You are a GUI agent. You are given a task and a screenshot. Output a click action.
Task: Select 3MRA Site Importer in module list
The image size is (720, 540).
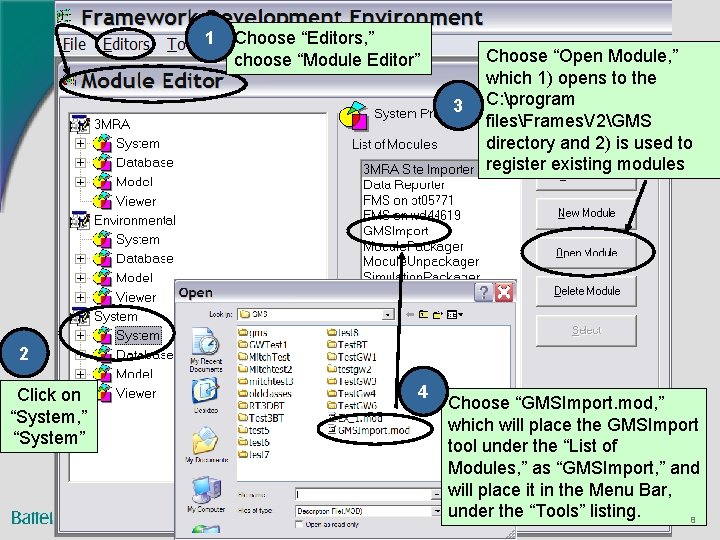418,169
